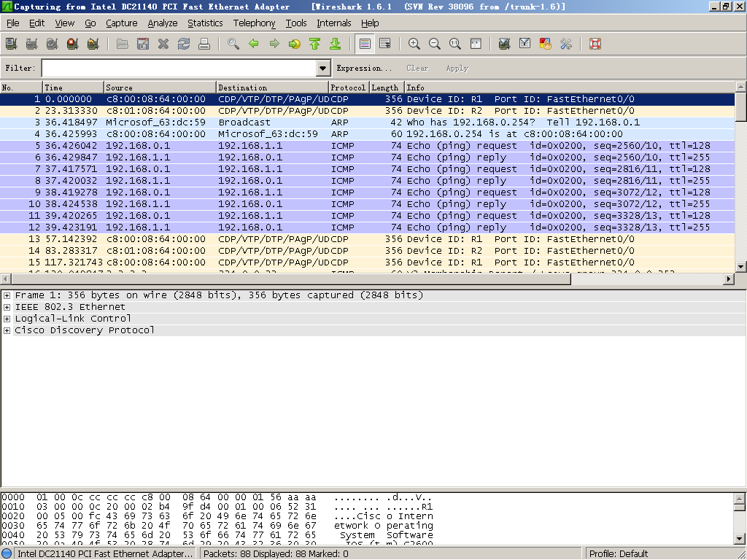Start a new live capture icon
This screenshot has width=747, height=560.
click(x=53, y=44)
